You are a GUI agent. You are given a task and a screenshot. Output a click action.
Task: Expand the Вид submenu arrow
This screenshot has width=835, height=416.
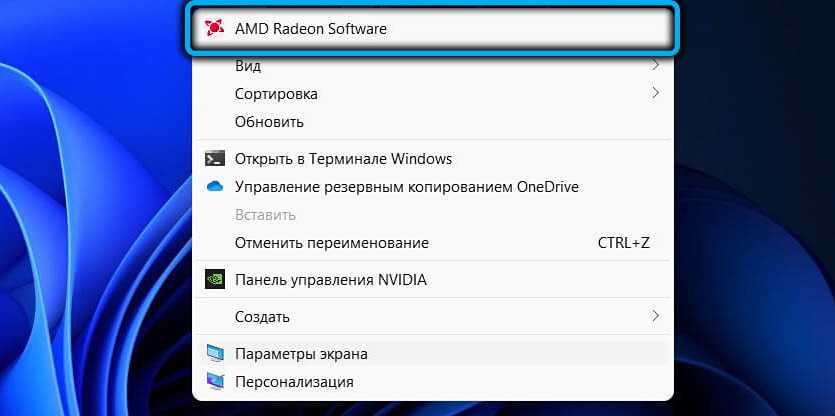tap(655, 65)
